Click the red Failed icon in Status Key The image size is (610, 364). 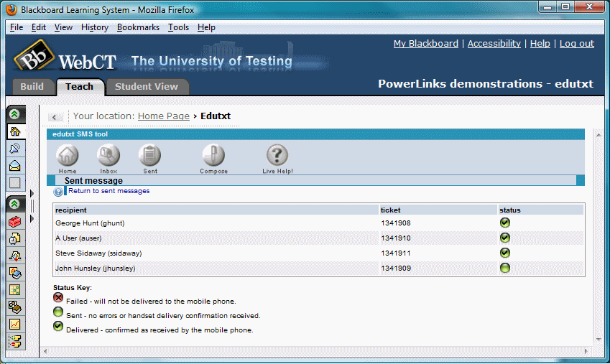pos(58,297)
